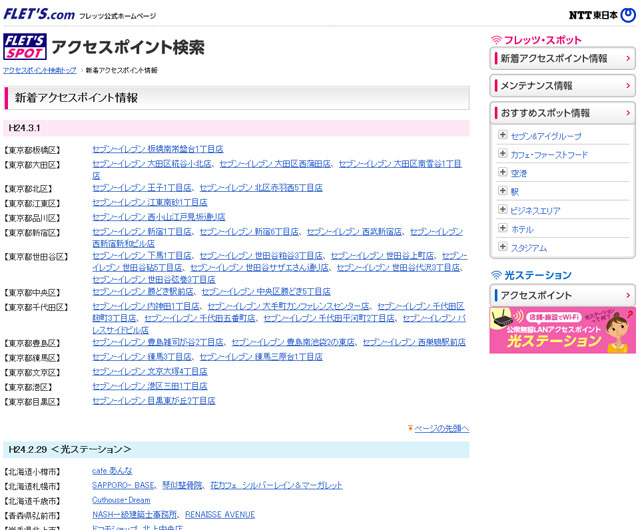
Task: Open 新着アクセスポイント情報 sidebar menu
Action: coord(562,58)
